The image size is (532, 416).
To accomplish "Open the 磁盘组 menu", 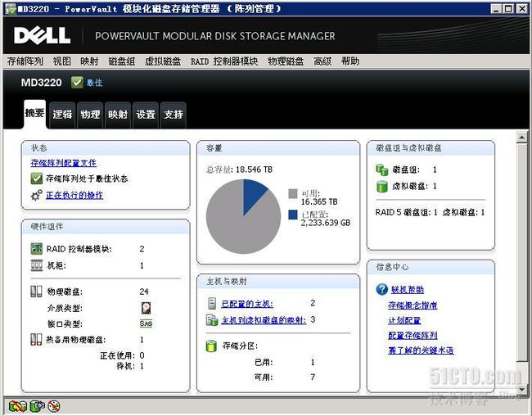I will pyautogui.click(x=121, y=61).
